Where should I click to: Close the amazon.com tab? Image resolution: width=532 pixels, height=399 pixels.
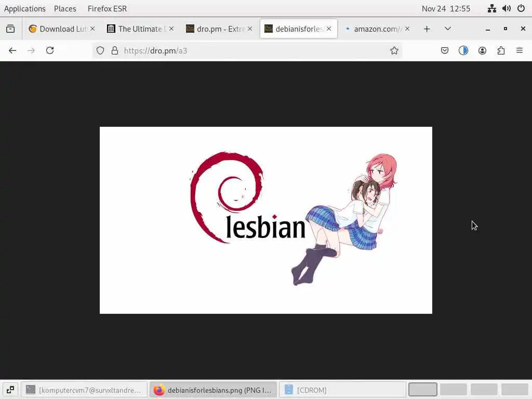point(407,29)
